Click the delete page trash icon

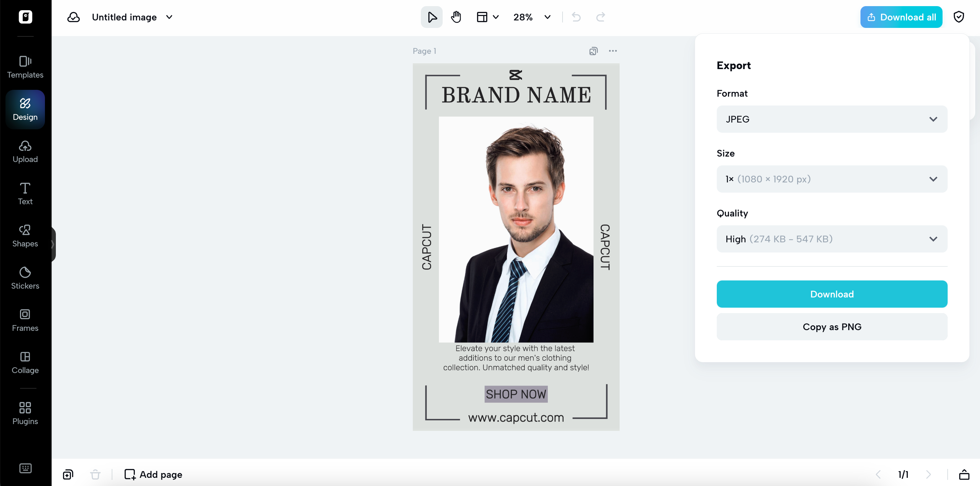pos(95,474)
